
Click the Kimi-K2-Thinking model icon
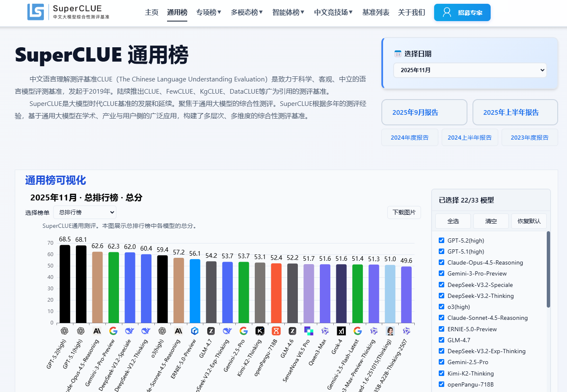click(x=260, y=331)
